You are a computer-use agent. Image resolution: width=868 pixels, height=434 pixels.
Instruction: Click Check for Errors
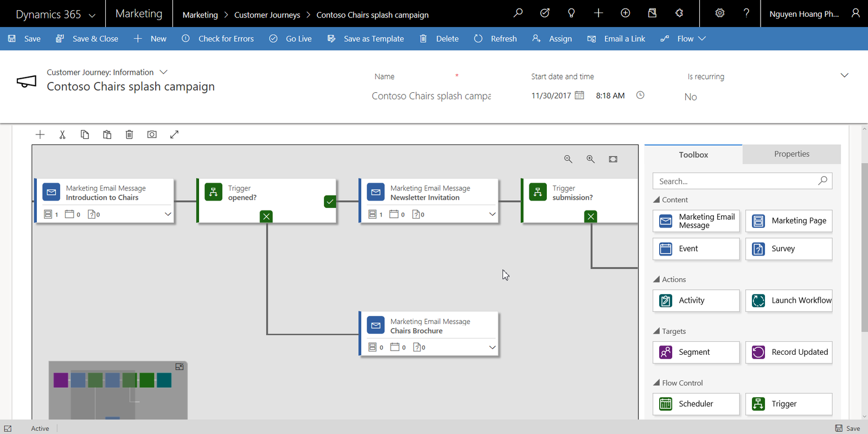pos(218,39)
